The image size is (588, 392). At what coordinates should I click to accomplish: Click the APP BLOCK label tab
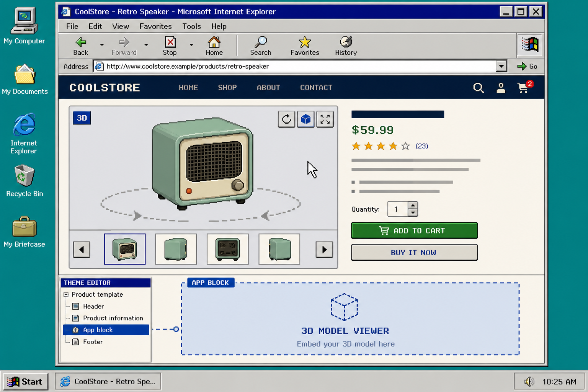pyautogui.click(x=211, y=283)
